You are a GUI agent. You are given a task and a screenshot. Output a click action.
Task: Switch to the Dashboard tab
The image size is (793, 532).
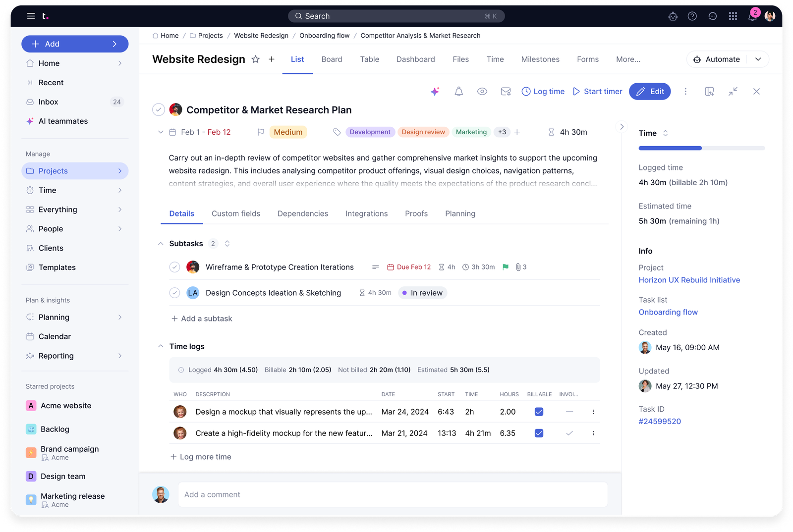(x=416, y=59)
